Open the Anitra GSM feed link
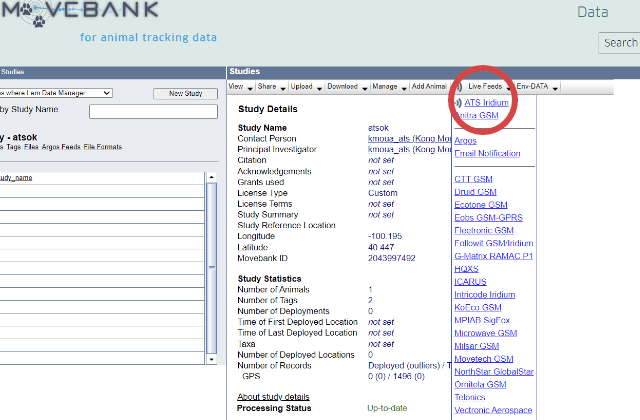This screenshot has height=420, width=640. 477,116
